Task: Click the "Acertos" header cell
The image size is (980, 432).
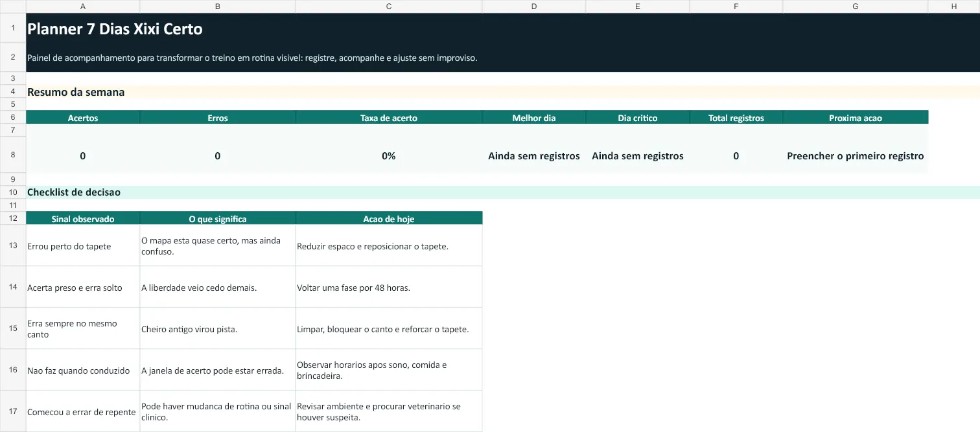Action: [83, 118]
